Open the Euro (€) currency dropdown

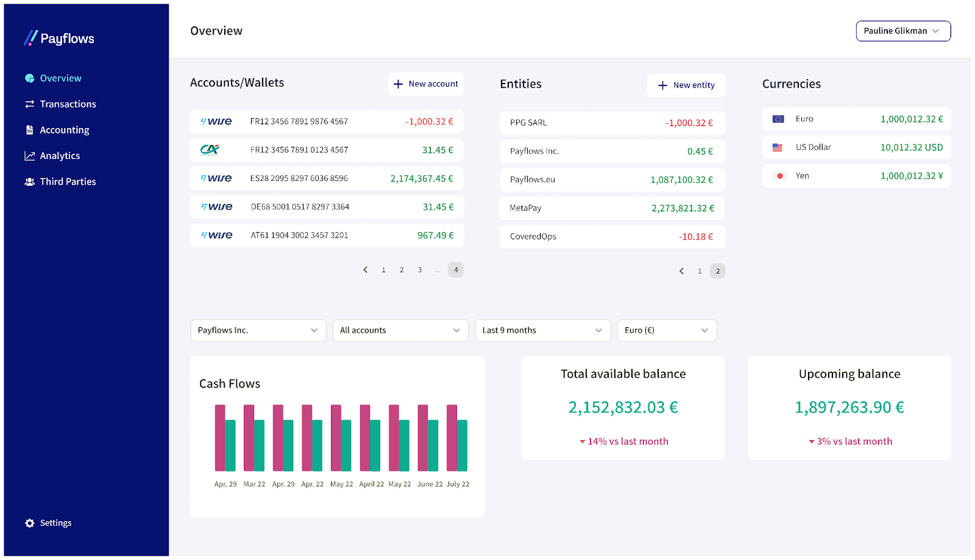[667, 330]
